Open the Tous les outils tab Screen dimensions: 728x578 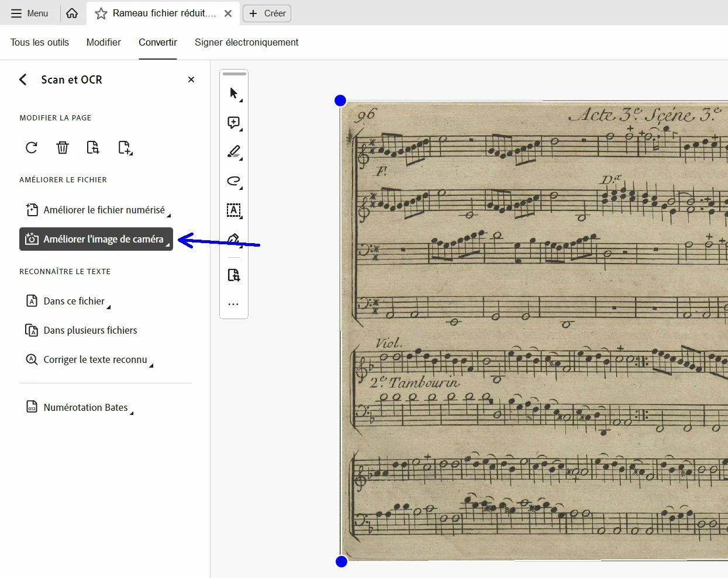(x=40, y=42)
